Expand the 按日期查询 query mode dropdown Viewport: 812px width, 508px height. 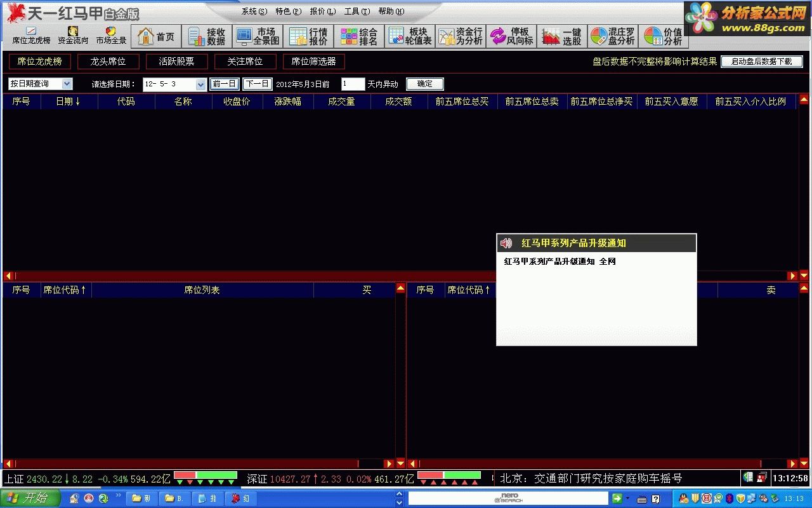click(67, 84)
